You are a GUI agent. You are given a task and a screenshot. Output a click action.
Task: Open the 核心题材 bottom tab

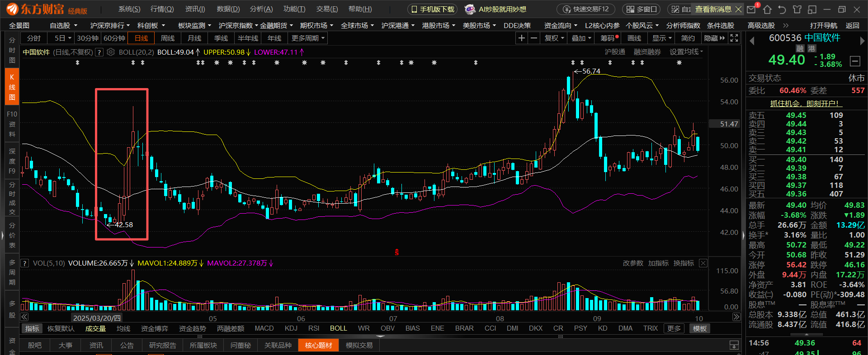coord(318,346)
